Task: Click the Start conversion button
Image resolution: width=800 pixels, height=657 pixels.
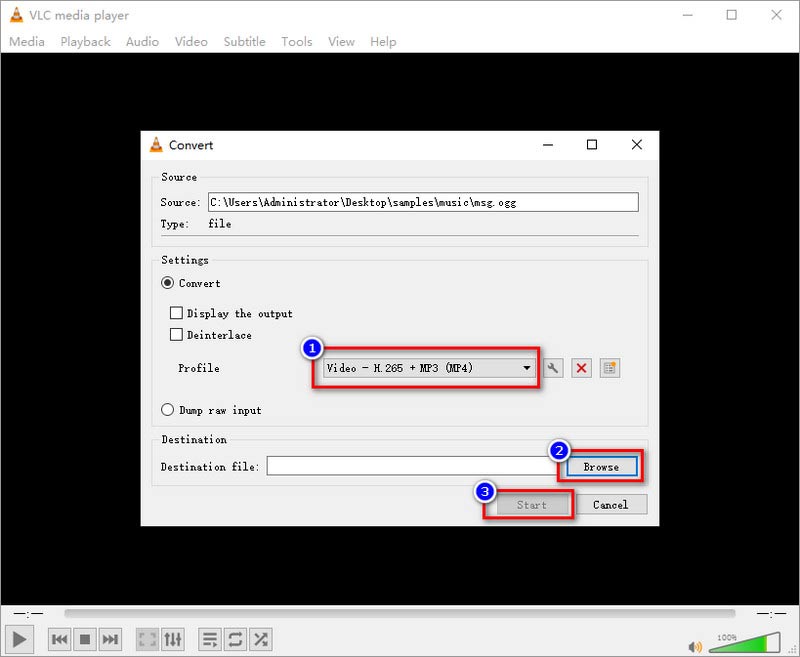Action: (532, 504)
